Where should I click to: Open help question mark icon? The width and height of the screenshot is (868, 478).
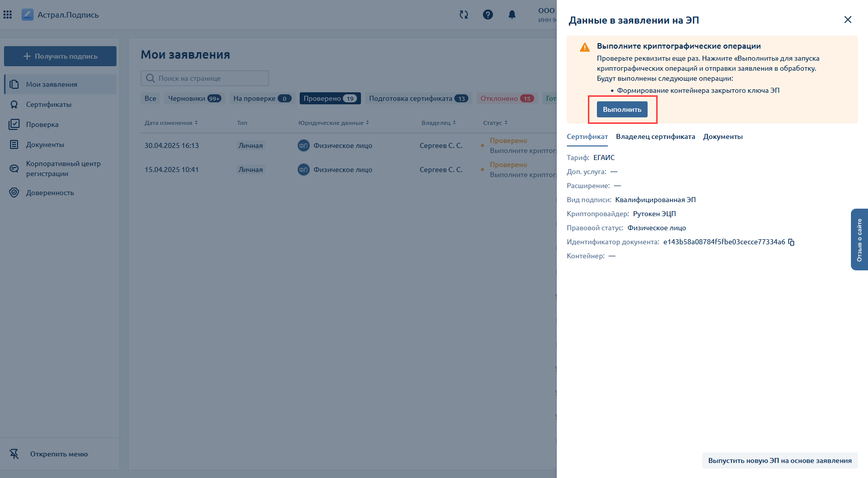point(487,15)
